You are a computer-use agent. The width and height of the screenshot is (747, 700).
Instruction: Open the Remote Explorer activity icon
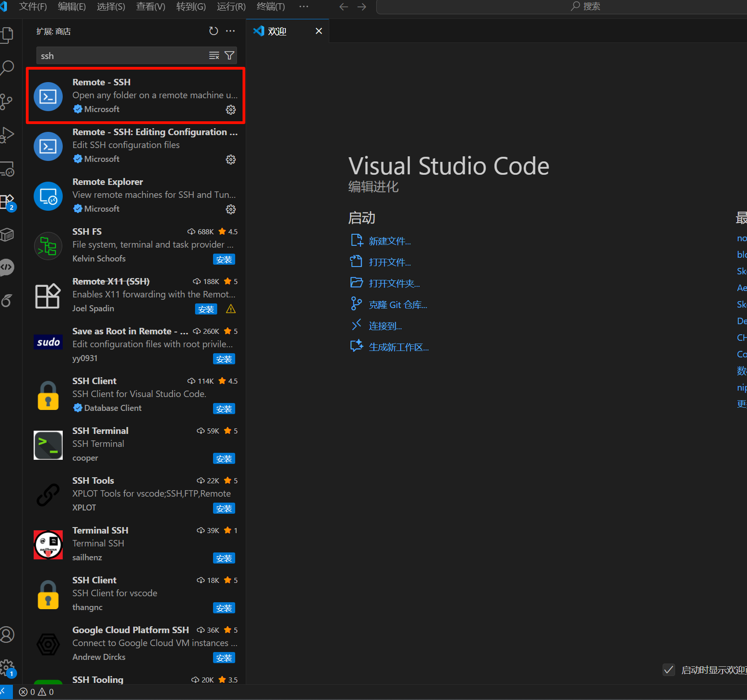(7, 168)
